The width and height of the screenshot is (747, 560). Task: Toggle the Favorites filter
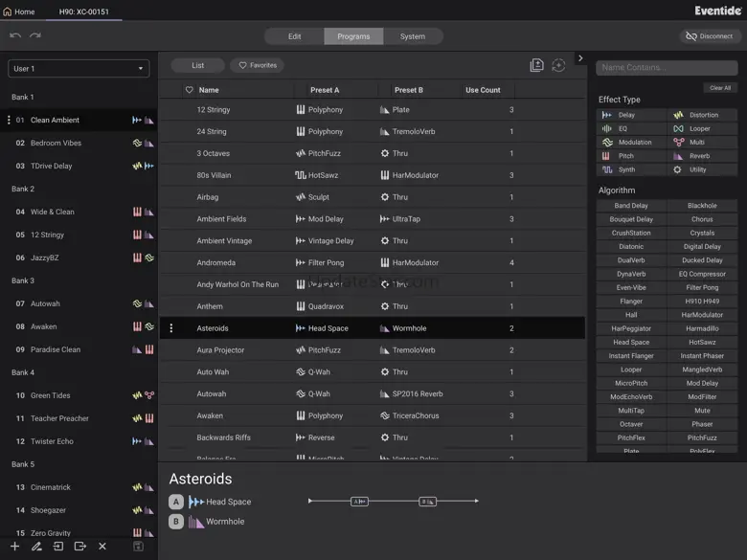coord(257,65)
